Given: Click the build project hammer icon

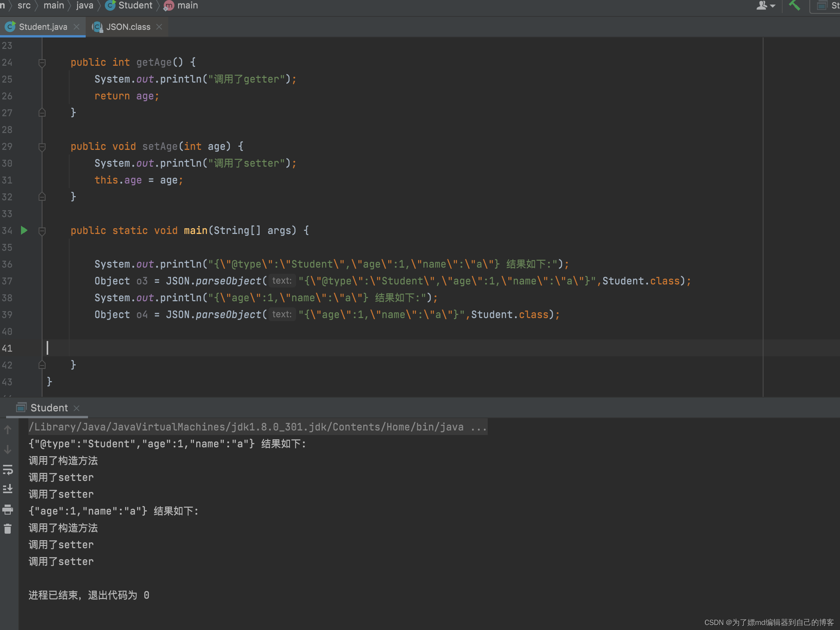Looking at the screenshot, I should pos(794,5).
